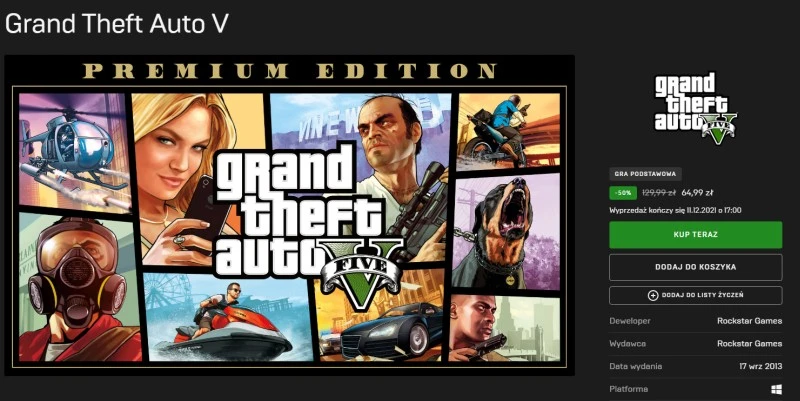Click the Windows platform icon

pyautogui.click(x=777, y=389)
